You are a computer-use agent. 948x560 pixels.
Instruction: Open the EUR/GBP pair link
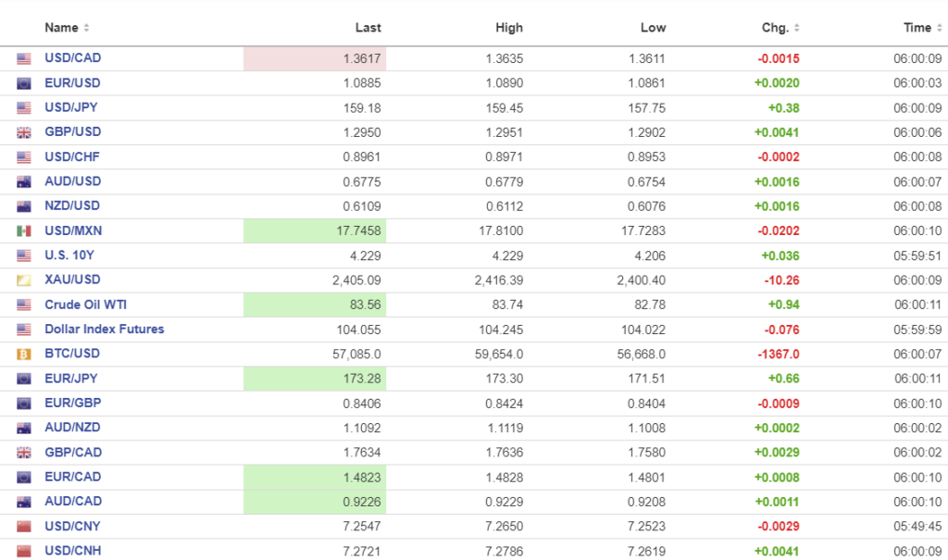click(x=72, y=403)
